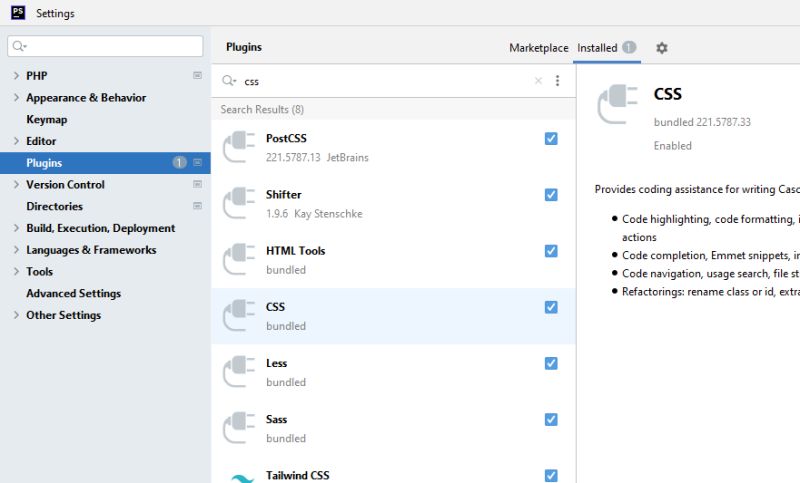Click the PhpStorm logo in title bar

pyautogui.click(x=18, y=13)
